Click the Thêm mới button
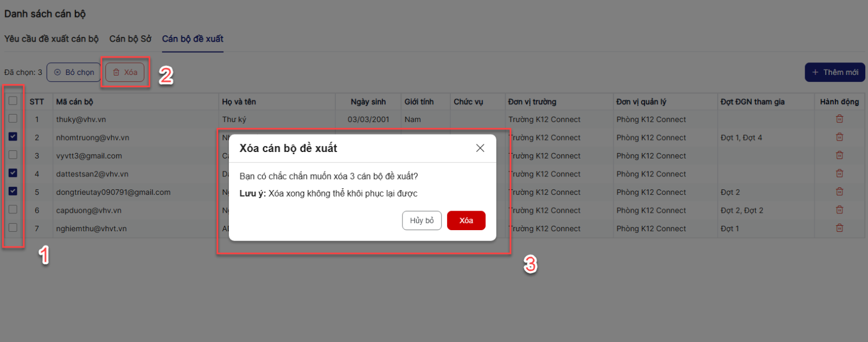Image resolution: width=868 pixels, height=342 pixels. point(834,72)
